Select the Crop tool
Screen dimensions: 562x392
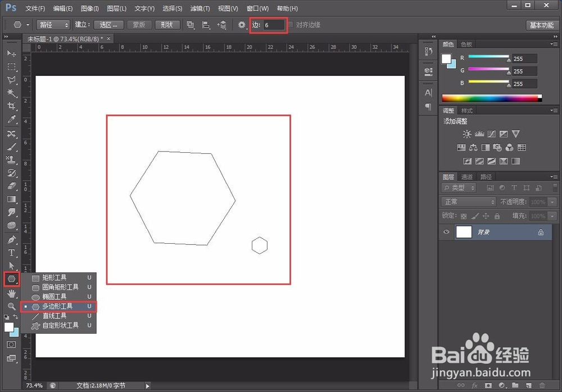11,106
